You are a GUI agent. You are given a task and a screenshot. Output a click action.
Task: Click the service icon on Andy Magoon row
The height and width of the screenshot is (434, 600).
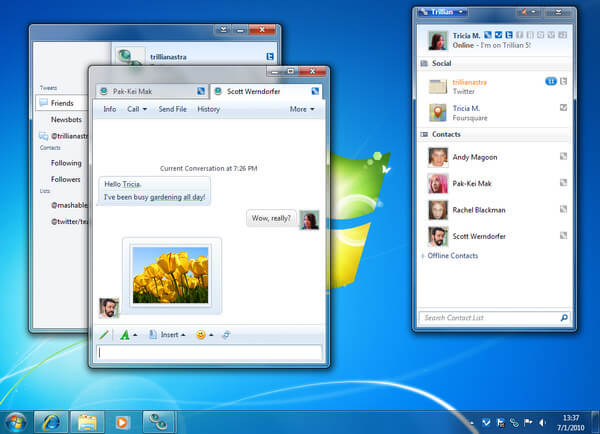click(563, 156)
